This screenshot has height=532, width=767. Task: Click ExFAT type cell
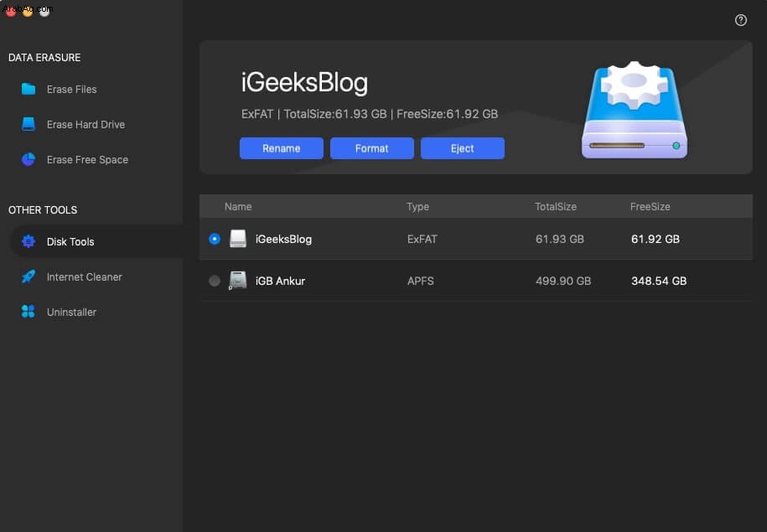422,239
